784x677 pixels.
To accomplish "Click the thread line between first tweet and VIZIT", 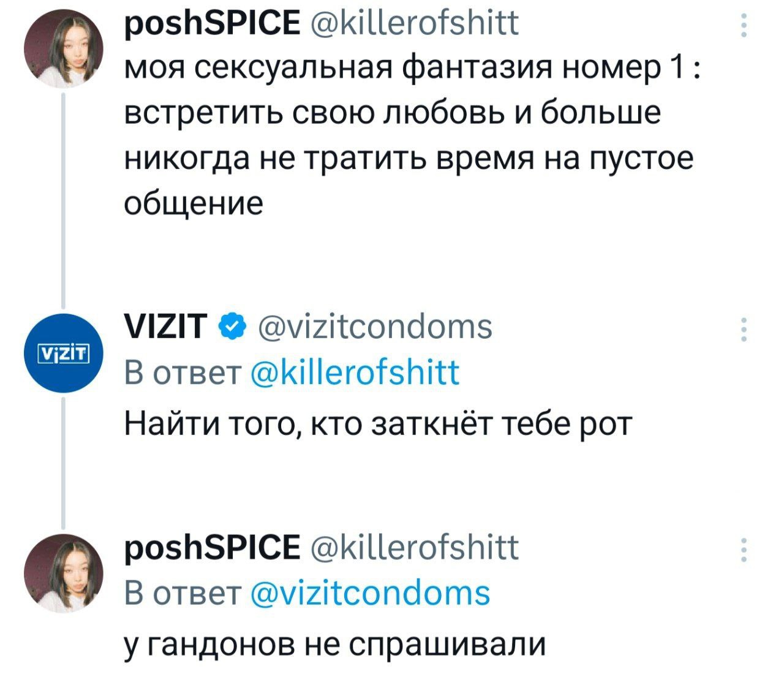I will click(63, 196).
